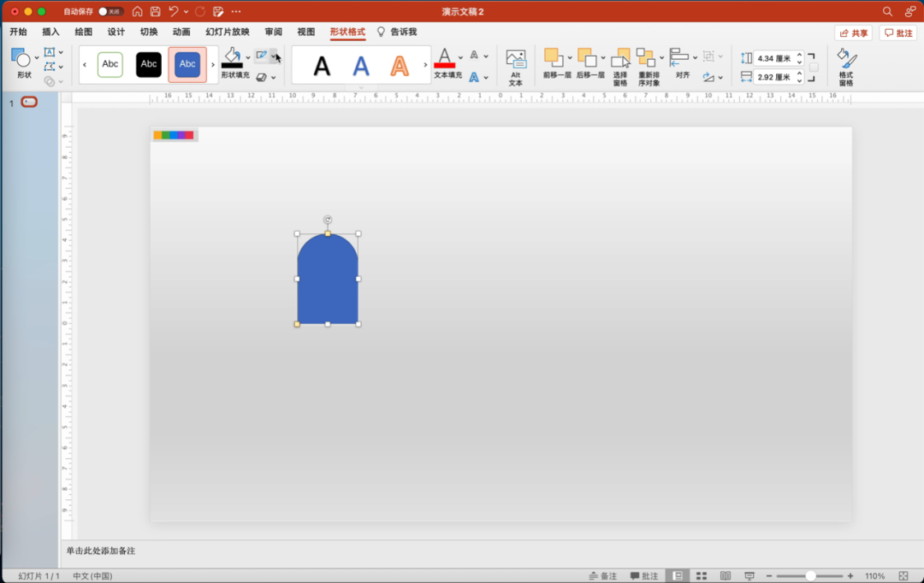Switch to reading view icon
Viewport: 924px width, 583px height.
[x=726, y=576]
